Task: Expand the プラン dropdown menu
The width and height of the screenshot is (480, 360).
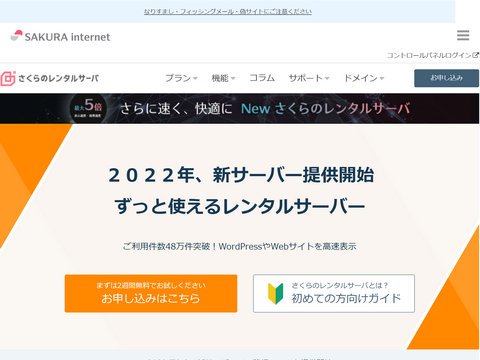Action: (181, 78)
